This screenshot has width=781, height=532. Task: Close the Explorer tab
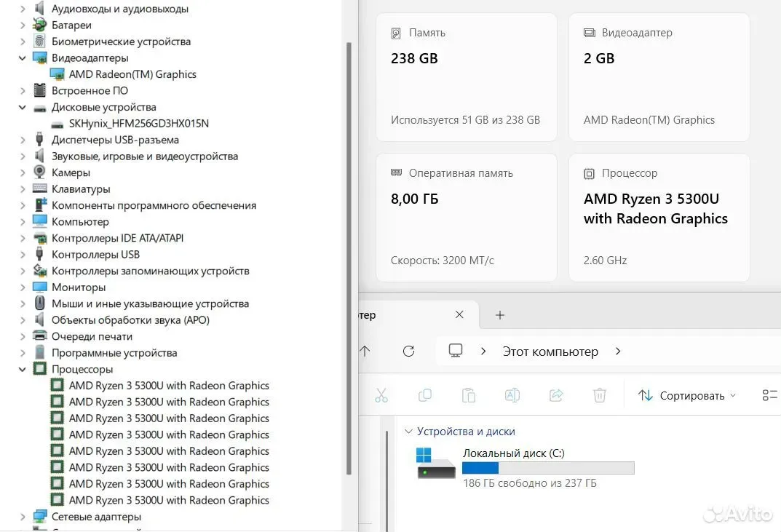pos(459,315)
